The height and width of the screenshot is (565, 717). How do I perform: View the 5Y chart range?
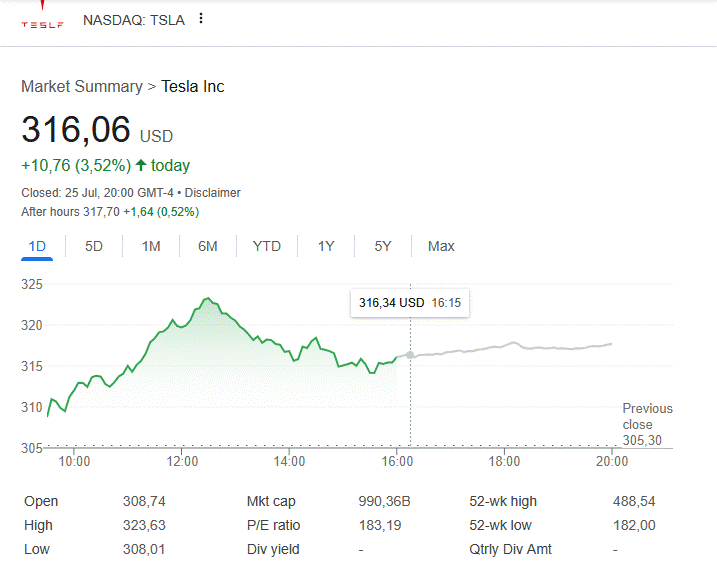383,246
